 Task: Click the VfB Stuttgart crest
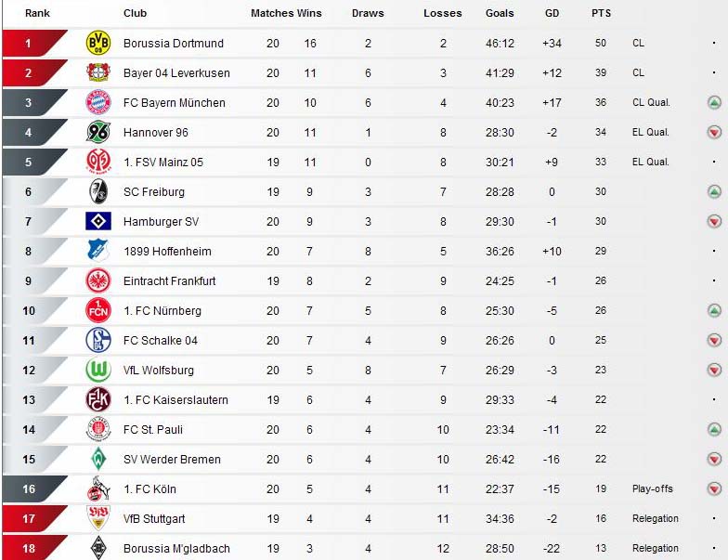[x=98, y=518]
